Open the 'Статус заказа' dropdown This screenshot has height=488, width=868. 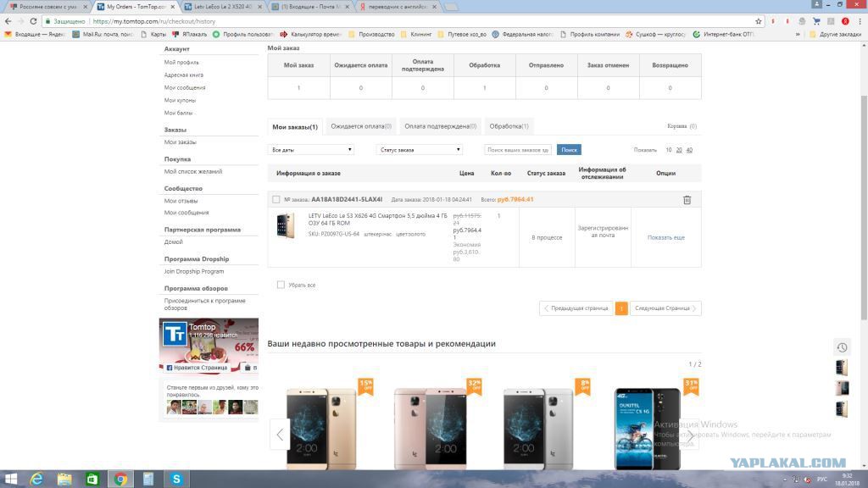(x=419, y=150)
